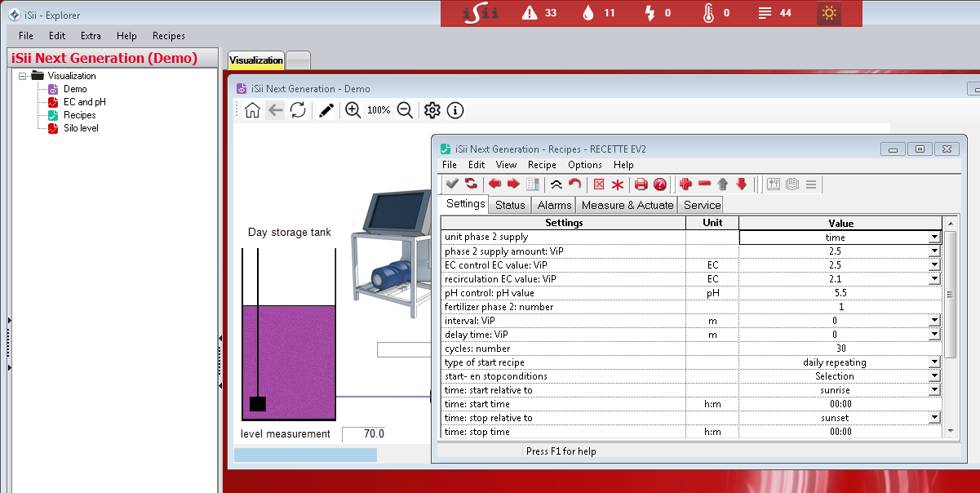This screenshot has height=493, width=980.
Task: Click the red asterisk icon
Action: coord(618,184)
